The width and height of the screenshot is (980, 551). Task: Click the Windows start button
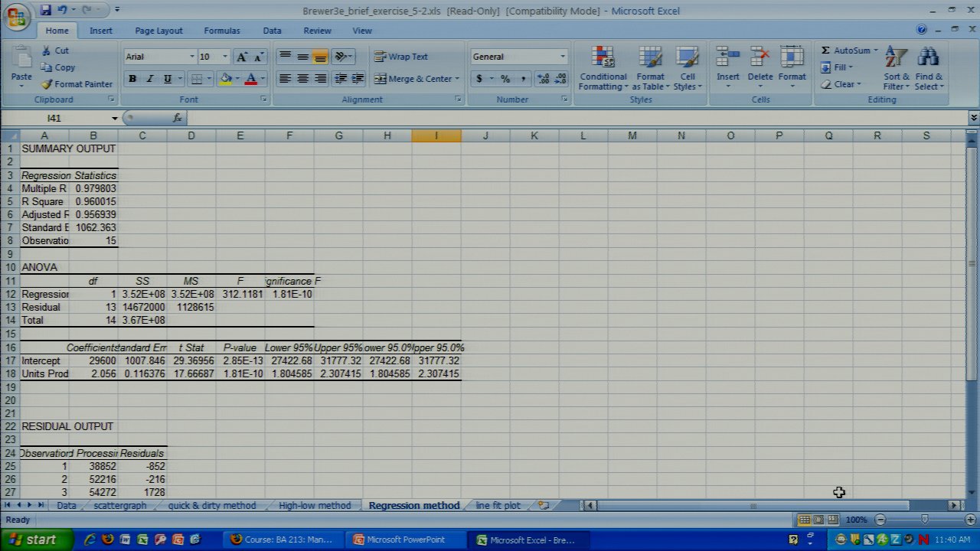click(32, 540)
